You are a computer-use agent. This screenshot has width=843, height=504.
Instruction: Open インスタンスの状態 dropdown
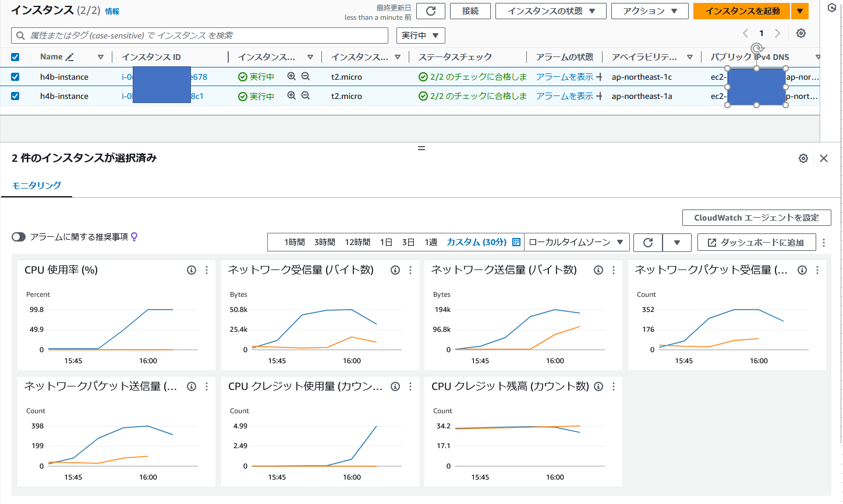click(551, 11)
